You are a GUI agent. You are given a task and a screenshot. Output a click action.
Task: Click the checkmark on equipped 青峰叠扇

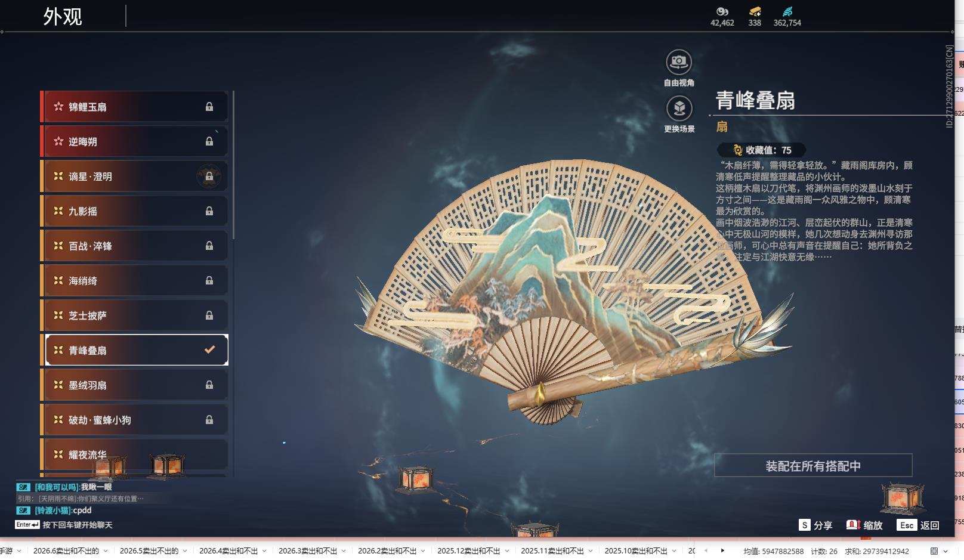[209, 350]
